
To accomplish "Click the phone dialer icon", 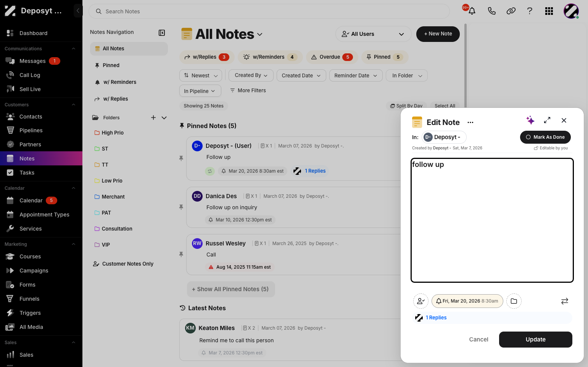I will (492, 11).
